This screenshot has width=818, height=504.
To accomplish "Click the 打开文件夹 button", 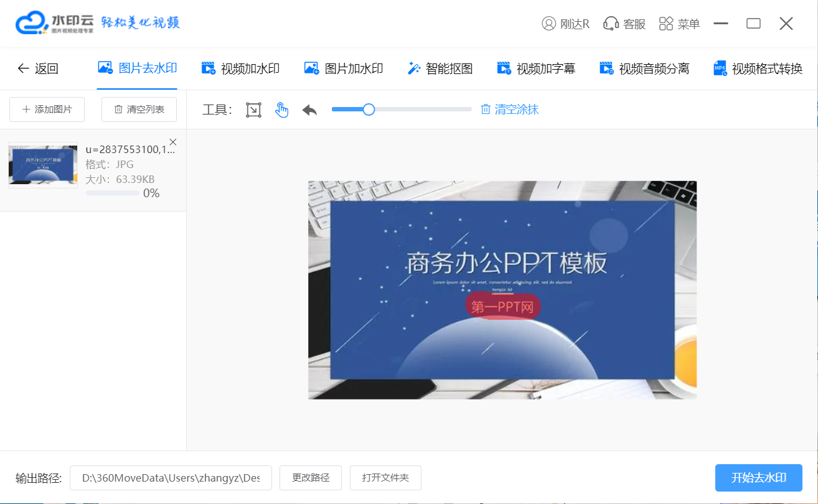I will point(385,478).
